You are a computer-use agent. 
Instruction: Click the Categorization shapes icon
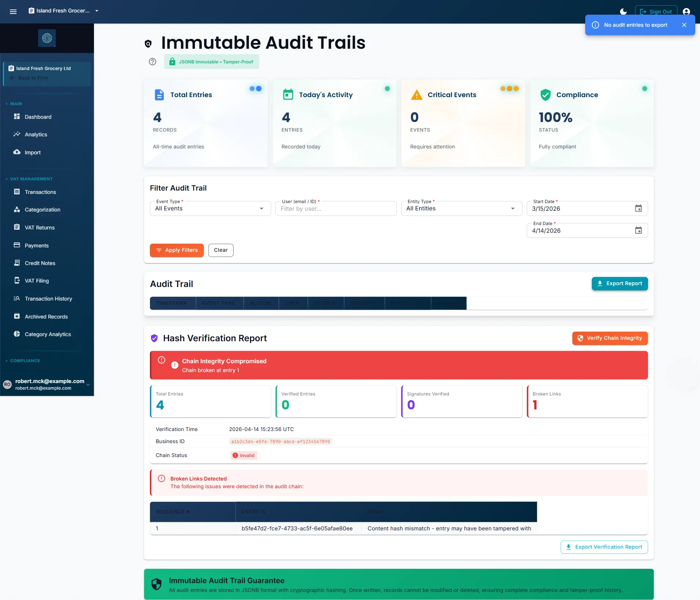click(x=17, y=209)
